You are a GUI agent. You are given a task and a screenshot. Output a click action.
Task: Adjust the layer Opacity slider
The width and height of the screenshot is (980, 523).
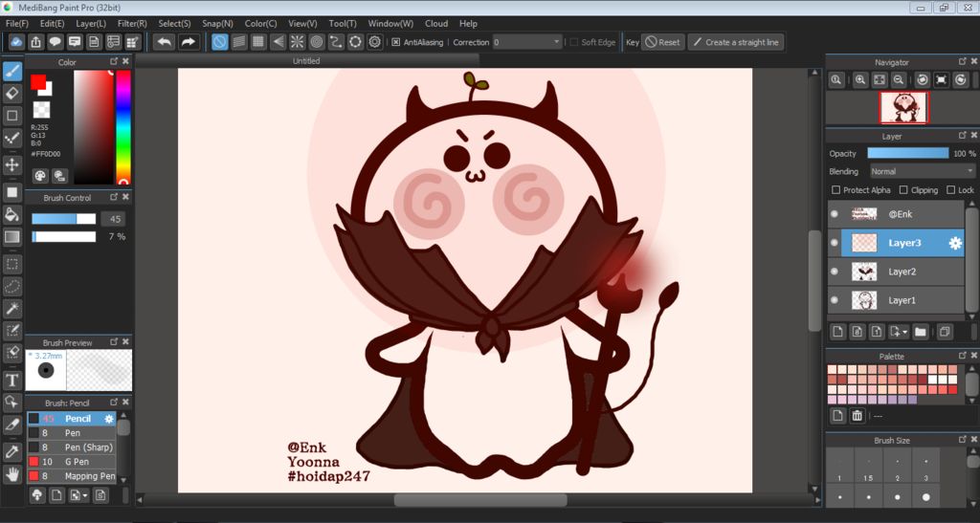[x=907, y=154]
